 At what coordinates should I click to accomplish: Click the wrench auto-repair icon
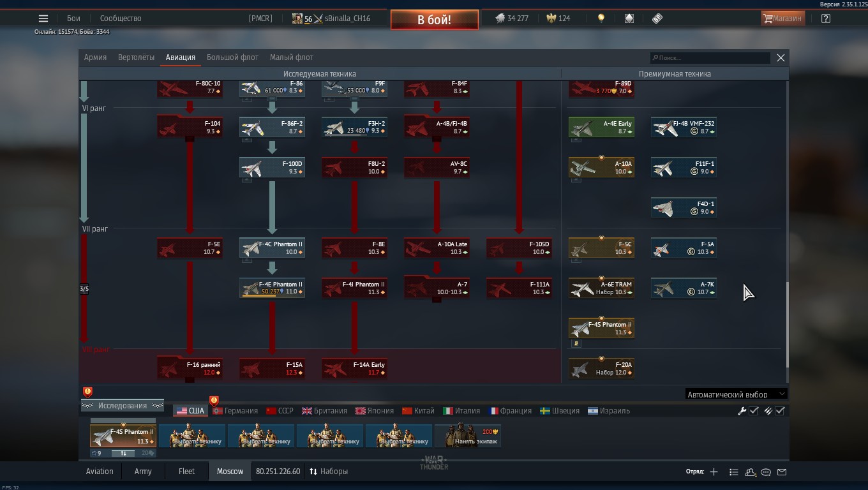(x=742, y=411)
